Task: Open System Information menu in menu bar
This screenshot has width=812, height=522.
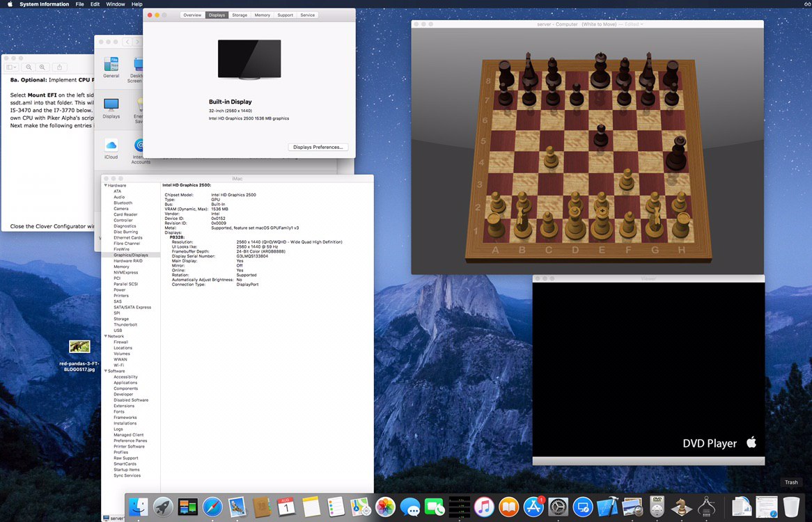Action: (x=44, y=4)
